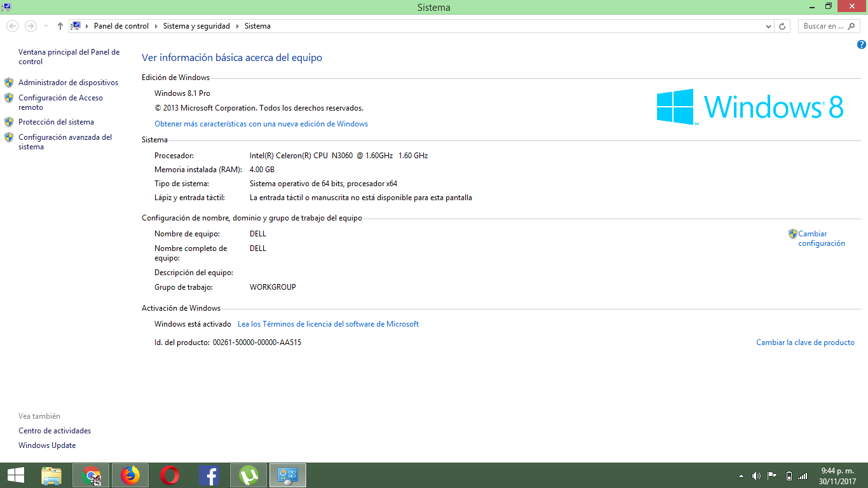This screenshot has height=488, width=868.
Task: Open Facebook app from the taskbar
Action: click(209, 475)
